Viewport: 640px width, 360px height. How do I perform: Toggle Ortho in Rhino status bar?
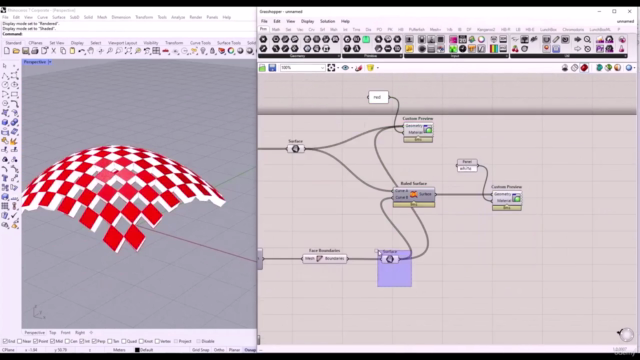click(219, 350)
